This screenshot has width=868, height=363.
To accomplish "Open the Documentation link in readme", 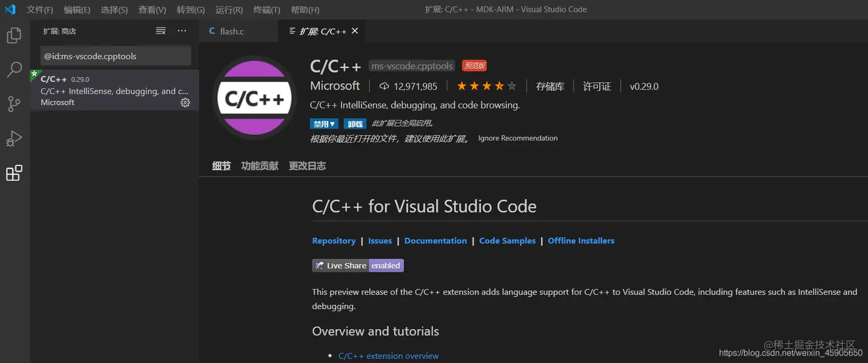I will (x=436, y=241).
